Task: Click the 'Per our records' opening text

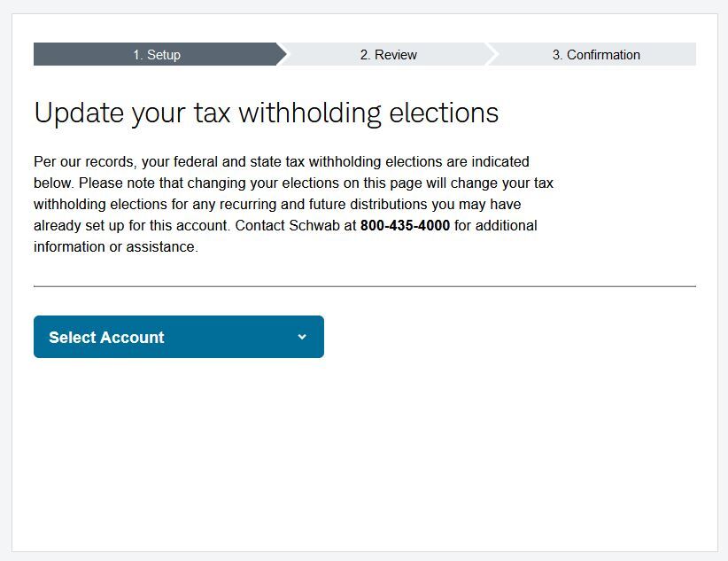Action: [x=80, y=162]
